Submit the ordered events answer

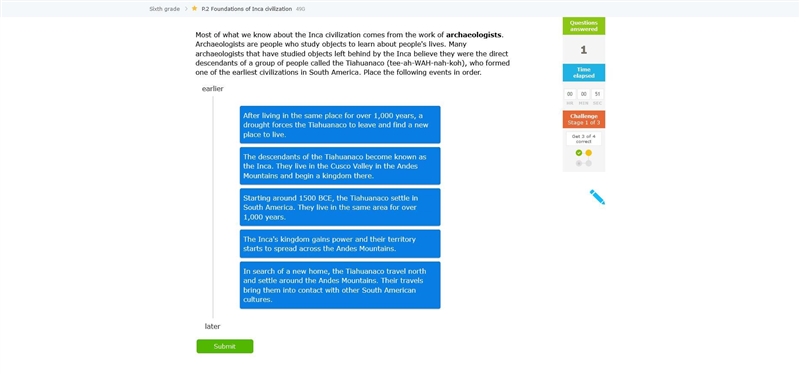pyautogui.click(x=224, y=346)
